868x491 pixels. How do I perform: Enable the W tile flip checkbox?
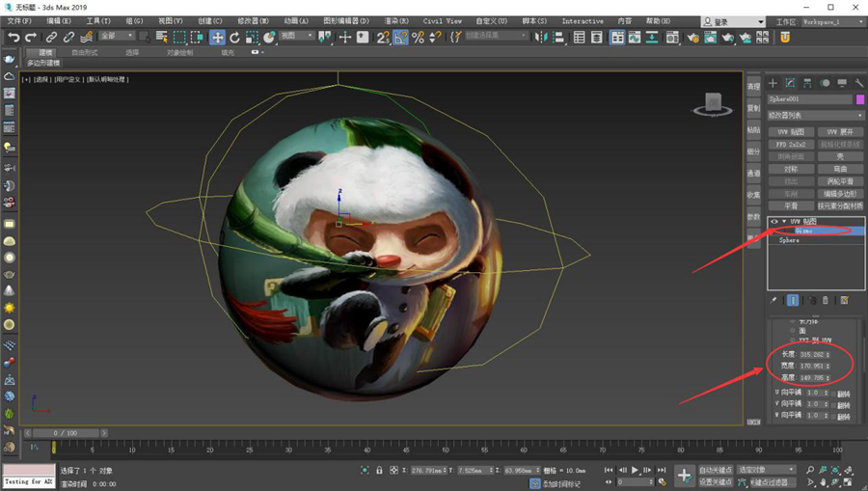(834, 417)
